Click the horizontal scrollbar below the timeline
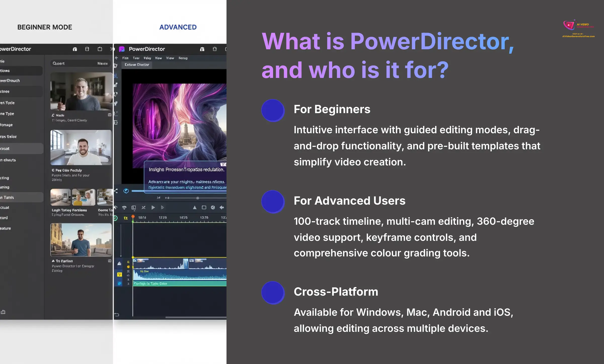 pos(196,317)
